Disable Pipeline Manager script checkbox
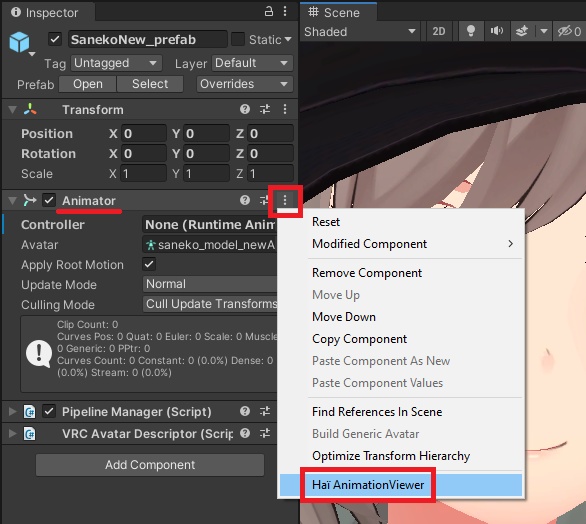The image size is (586, 524). click(x=49, y=412)
